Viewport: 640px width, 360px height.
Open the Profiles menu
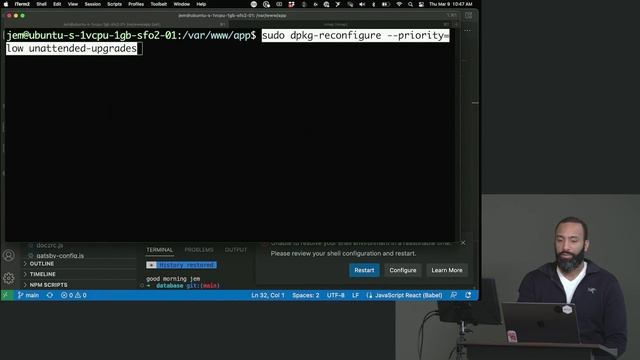point(136,4)
